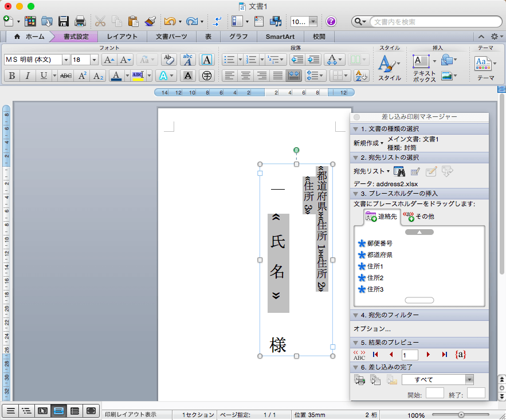Go to next record arrow
This screenshot has height=420, width=506.
point(428,355)
